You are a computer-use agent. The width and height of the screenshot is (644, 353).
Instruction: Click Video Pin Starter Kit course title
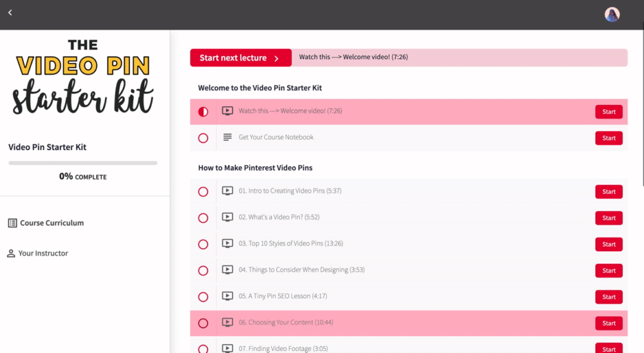tap(47, 147)
